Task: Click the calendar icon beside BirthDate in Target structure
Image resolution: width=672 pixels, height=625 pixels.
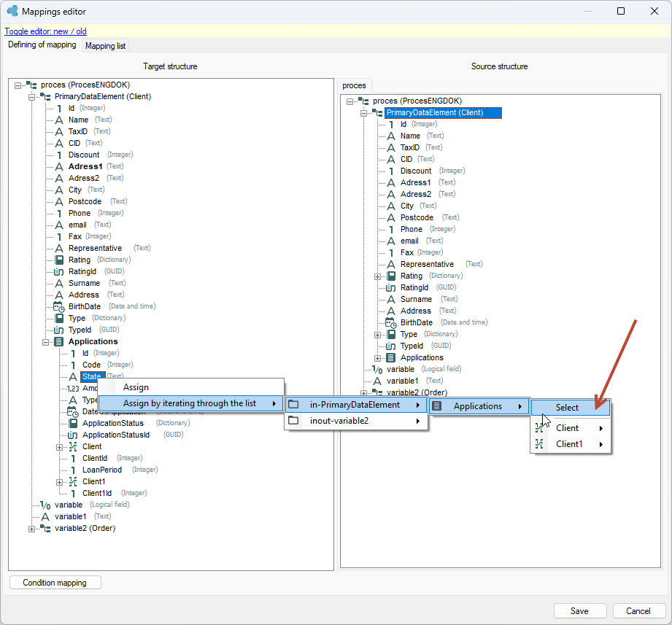Action: (x=58, y=307)
